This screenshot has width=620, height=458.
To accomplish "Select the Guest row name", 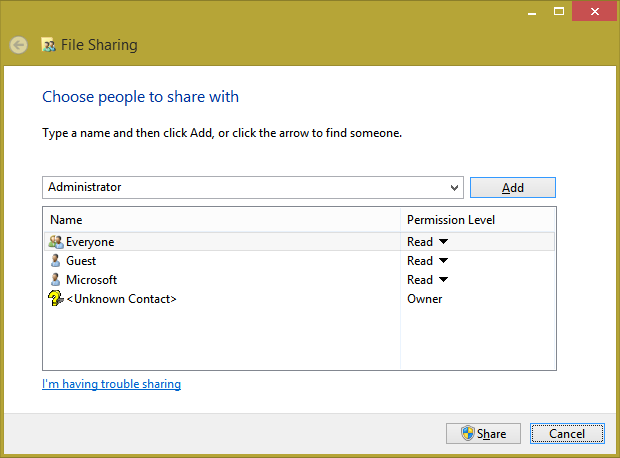I will pyautogui.click(x=81, y=261).
